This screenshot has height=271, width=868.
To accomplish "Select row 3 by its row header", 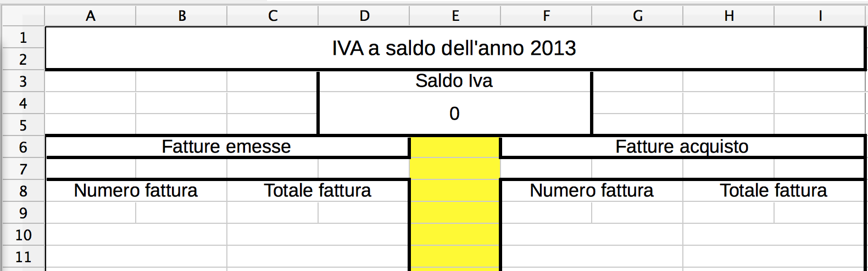I will pyautogui.click(x=23, y=82).
